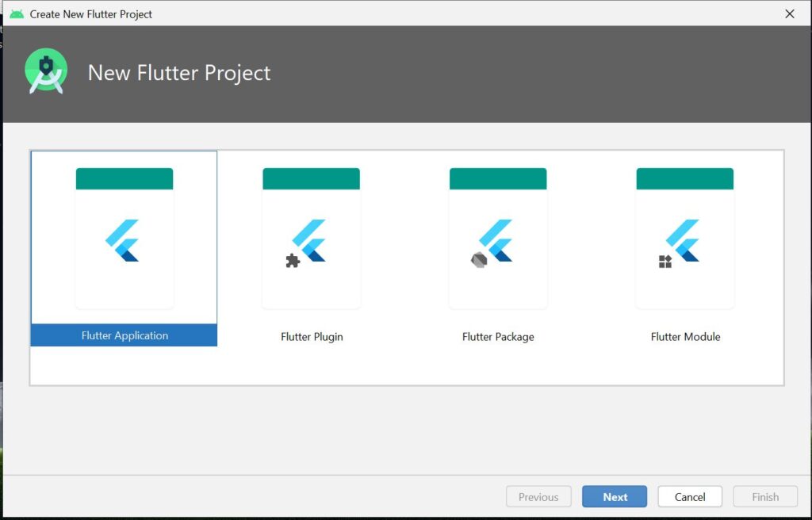Cancel the new project wizard

coord(690,497)
